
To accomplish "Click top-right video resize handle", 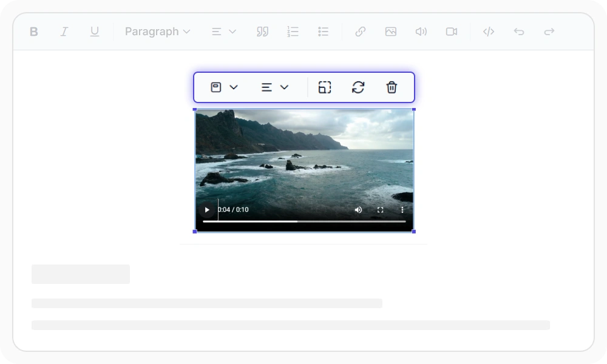I will tap(414, 109).
